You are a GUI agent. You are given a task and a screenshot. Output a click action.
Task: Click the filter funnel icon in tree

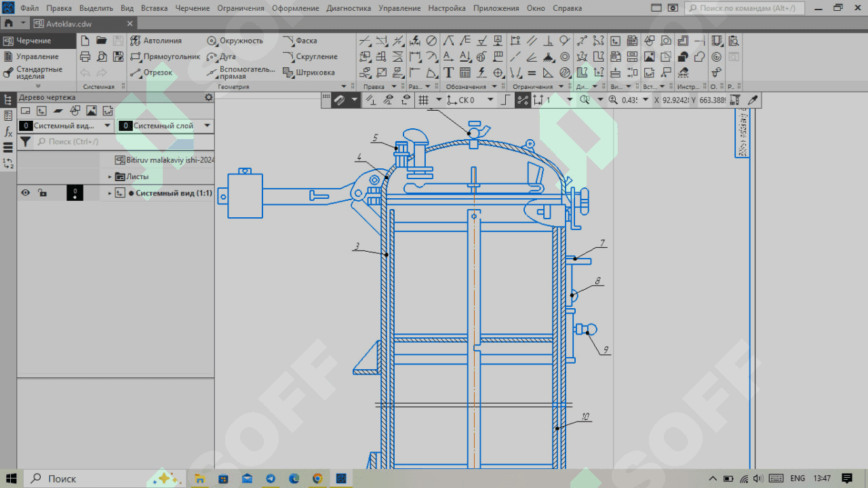(25, 141)
